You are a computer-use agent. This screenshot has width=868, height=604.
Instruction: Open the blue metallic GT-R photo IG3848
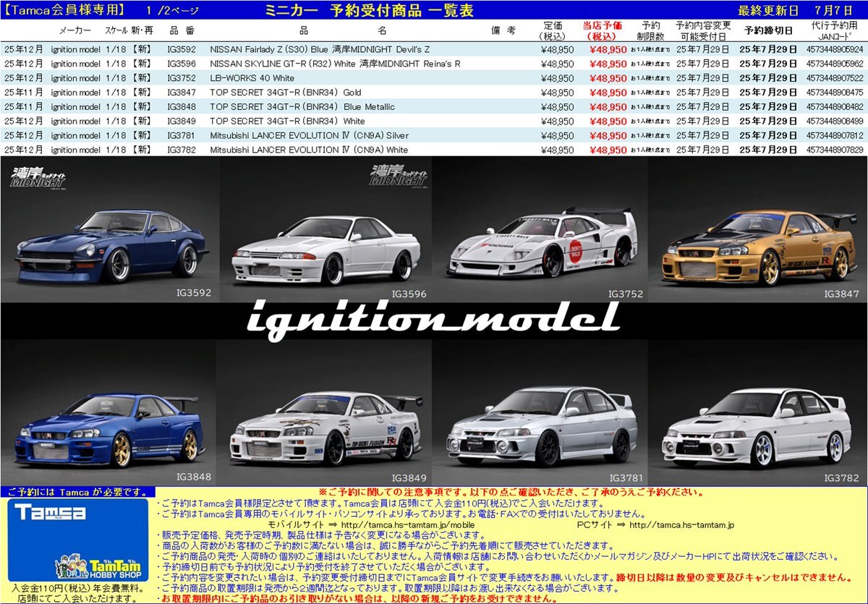click(x=109, y=411)
